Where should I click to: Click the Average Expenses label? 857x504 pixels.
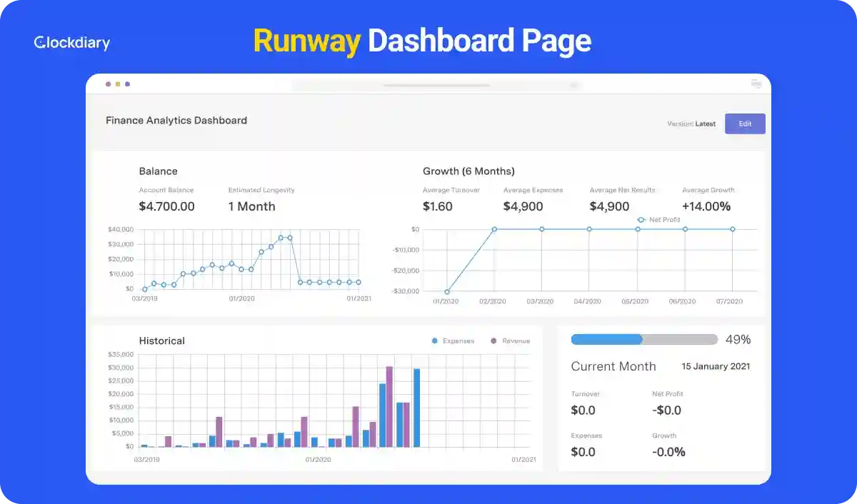pyautogui.click(x=533, y=190)
